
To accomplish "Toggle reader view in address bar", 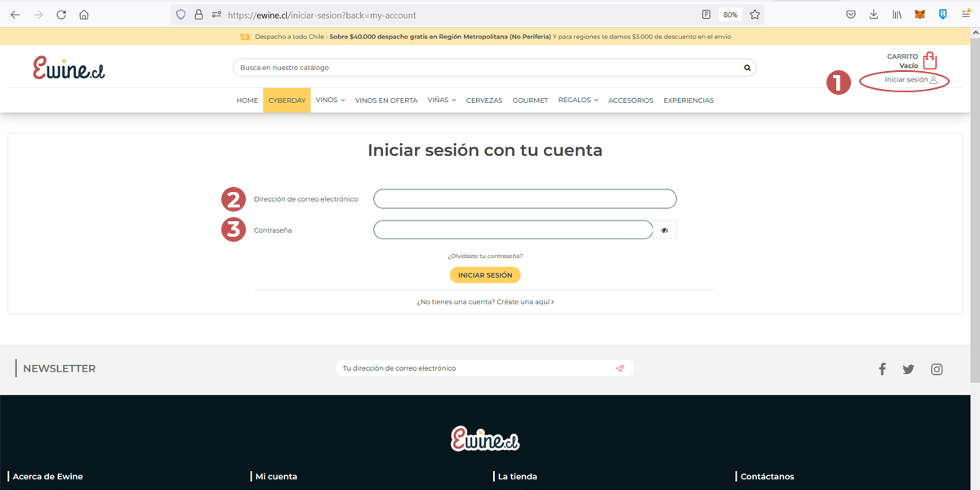I will (x=706, y=15).
